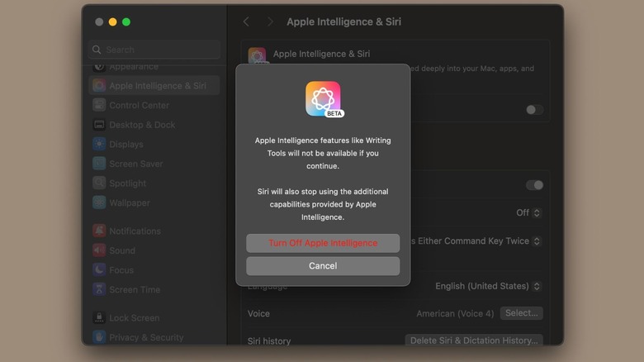This screenshot has width=644, height=362.
Task: Select Sound in the sidebar
Action: 154,250
